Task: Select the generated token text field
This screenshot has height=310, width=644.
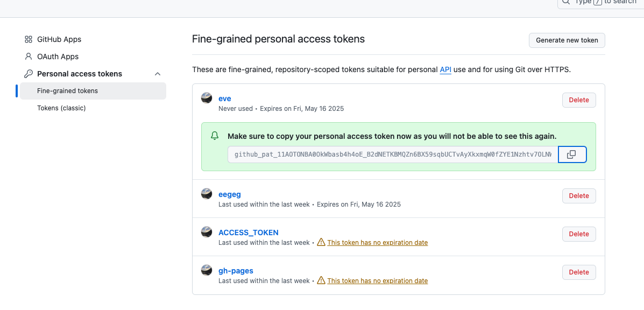Action: (393, 154)
